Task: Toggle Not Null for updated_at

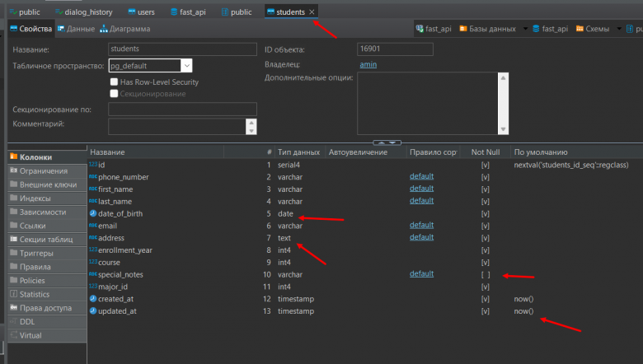Action: (x=486, y=311)
